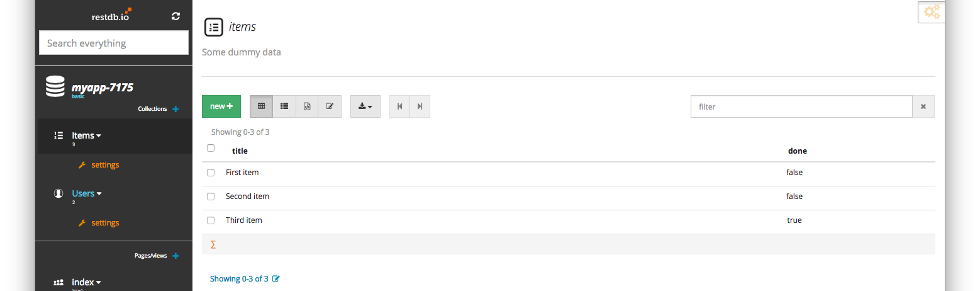The image size is (980, 291).
Task: Switch to table grid view
Action: 261,106
